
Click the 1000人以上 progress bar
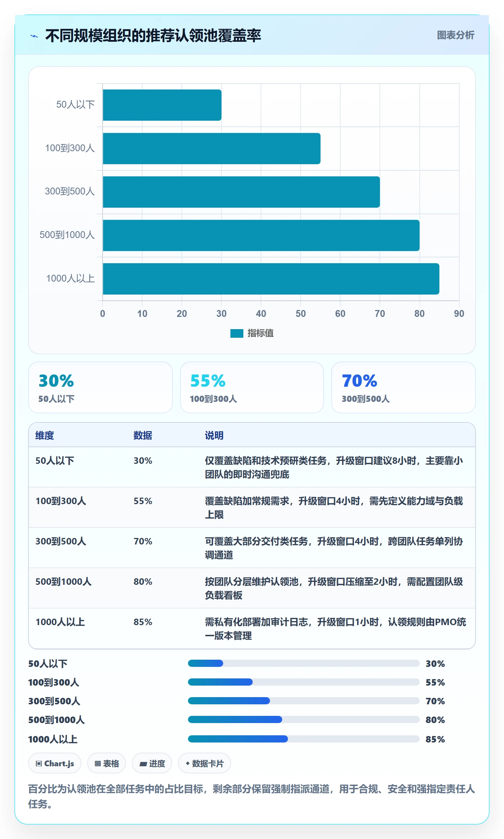tap(304, 739)
